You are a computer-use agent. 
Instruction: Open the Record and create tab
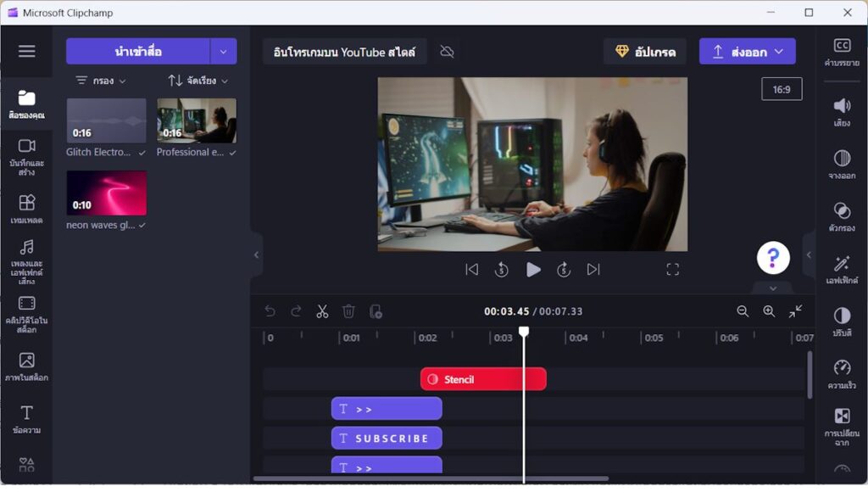[27, 155]
